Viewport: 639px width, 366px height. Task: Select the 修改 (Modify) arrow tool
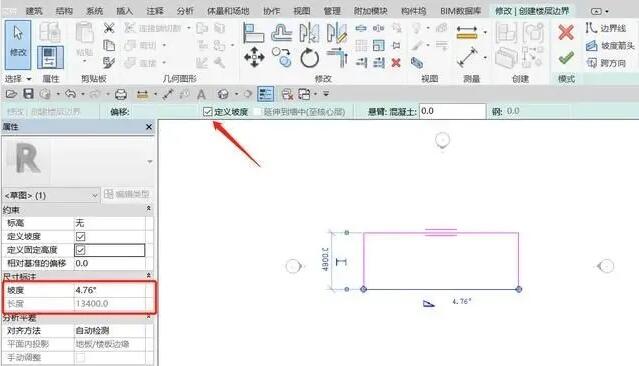tap(18, 45)
